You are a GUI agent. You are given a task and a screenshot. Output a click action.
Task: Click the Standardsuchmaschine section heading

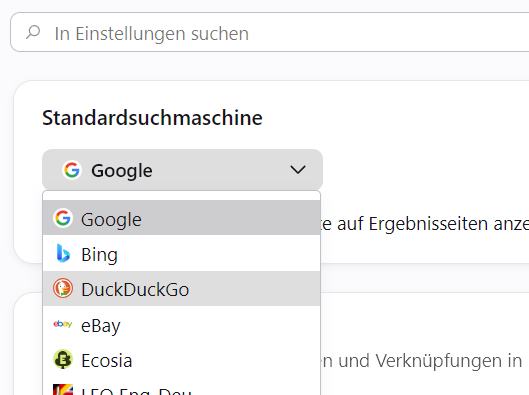(x=152, y=118)
